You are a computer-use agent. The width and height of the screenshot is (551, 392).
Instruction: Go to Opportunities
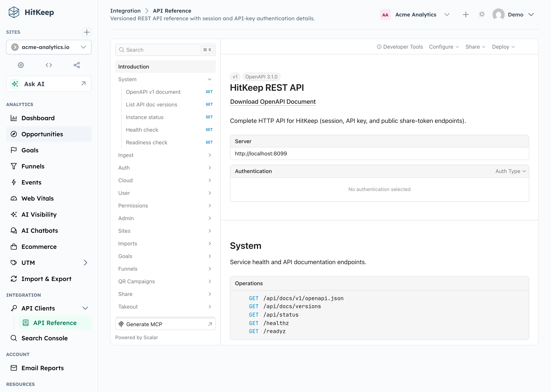49,134
